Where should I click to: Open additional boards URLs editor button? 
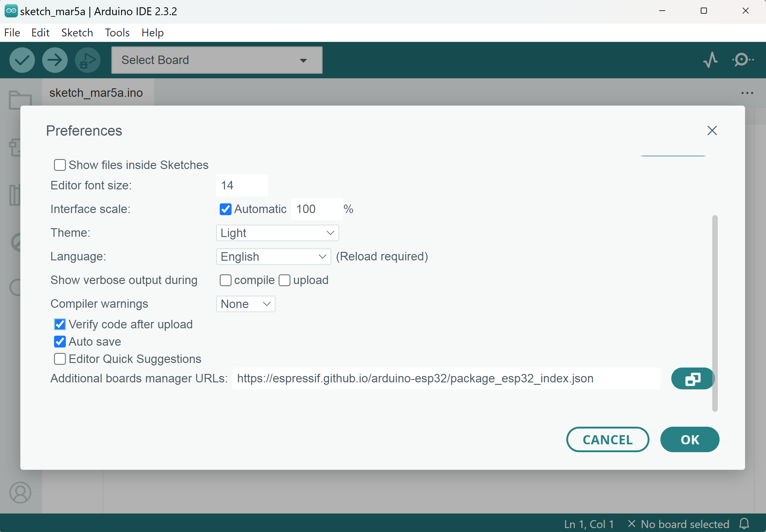693,378
